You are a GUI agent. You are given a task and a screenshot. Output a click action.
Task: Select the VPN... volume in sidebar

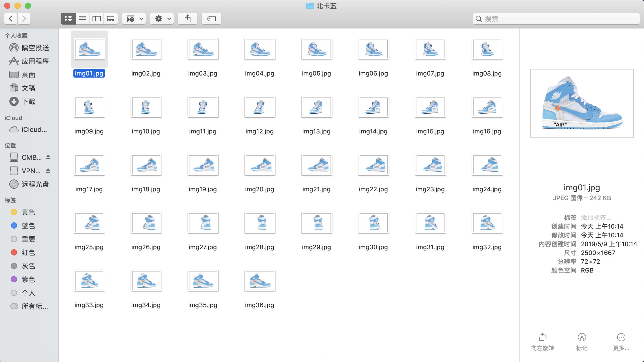click(26, 171)
